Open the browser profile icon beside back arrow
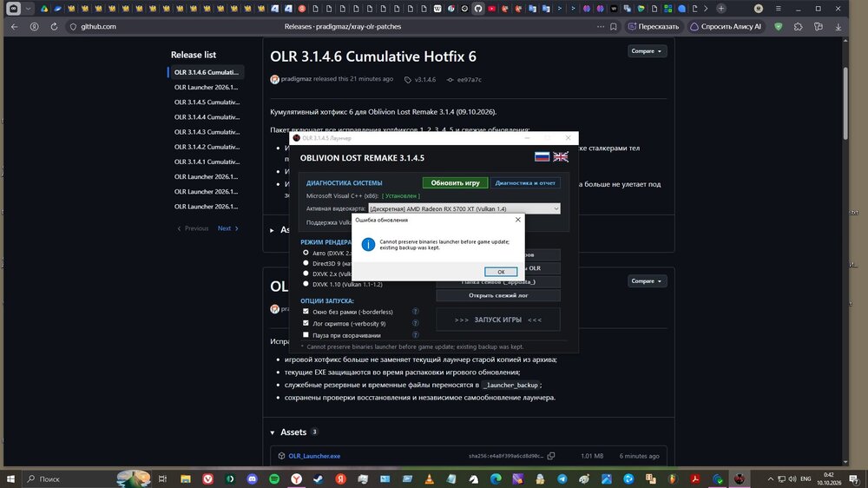 [35, 27]
